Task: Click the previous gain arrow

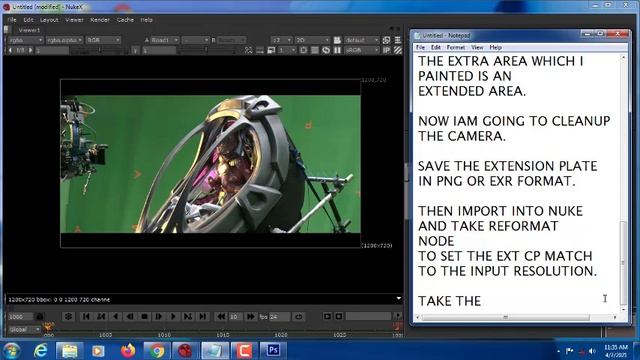Action: pos(10,50)
